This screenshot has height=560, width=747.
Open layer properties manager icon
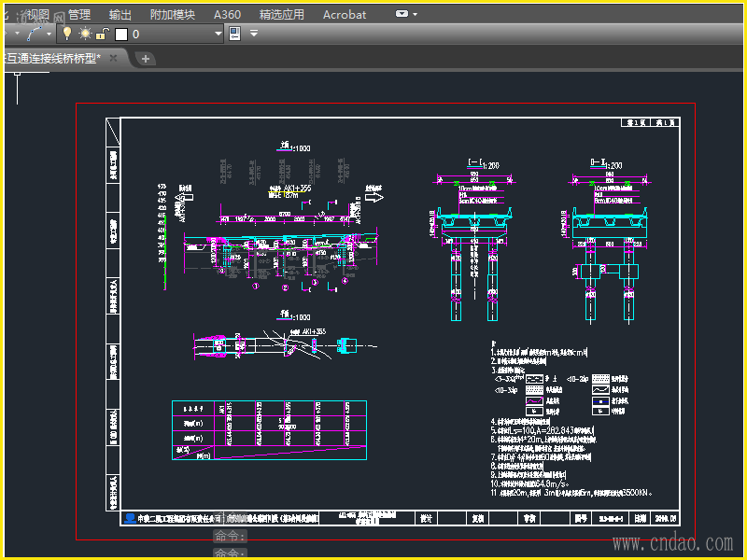234,34
